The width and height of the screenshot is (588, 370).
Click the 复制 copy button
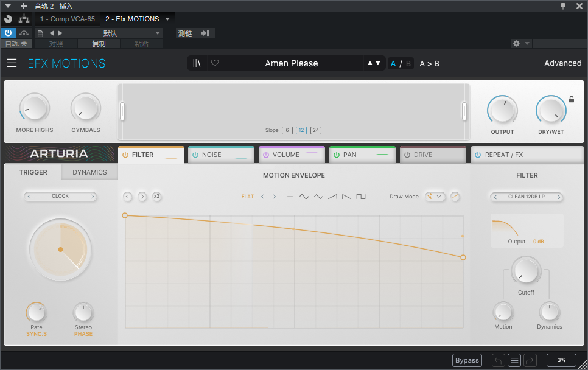coord(99,43)
